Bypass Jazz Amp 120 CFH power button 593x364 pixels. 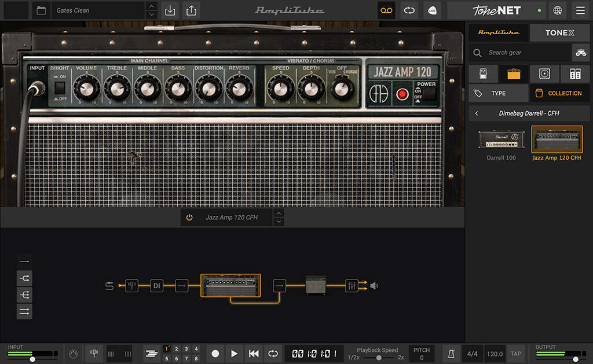pos(189,218)
